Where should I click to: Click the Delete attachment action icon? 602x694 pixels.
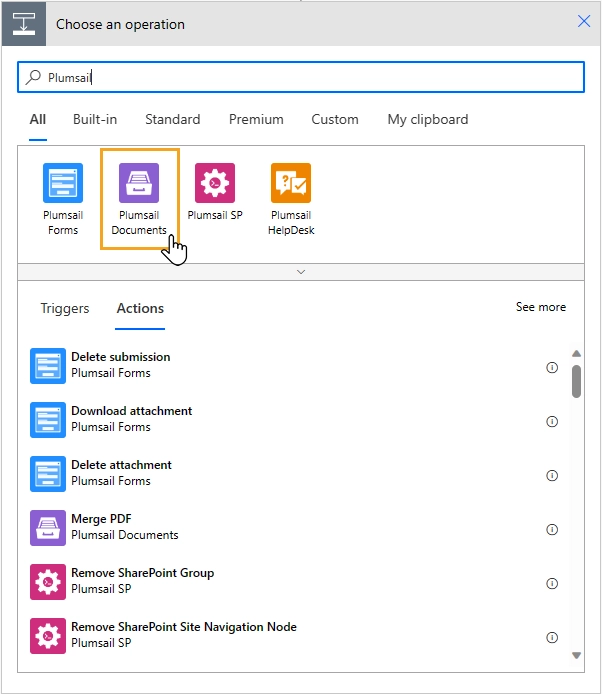tap(48, 474)
